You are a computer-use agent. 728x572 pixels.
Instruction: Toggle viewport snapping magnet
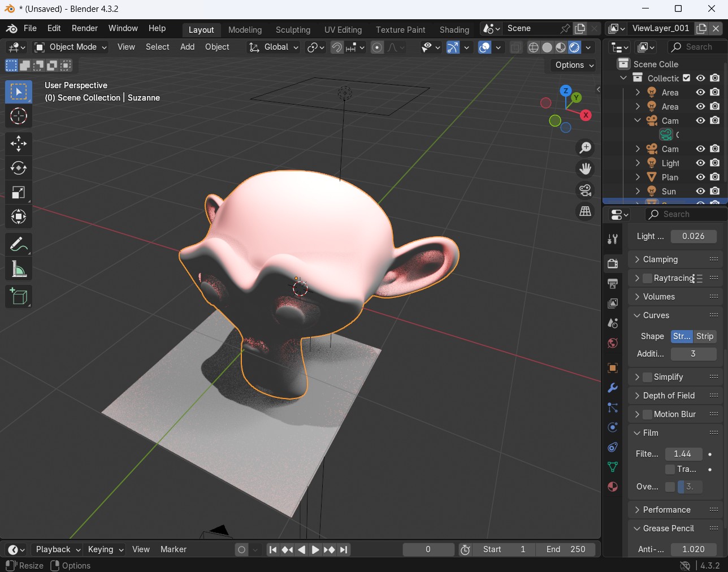[337, 47]
